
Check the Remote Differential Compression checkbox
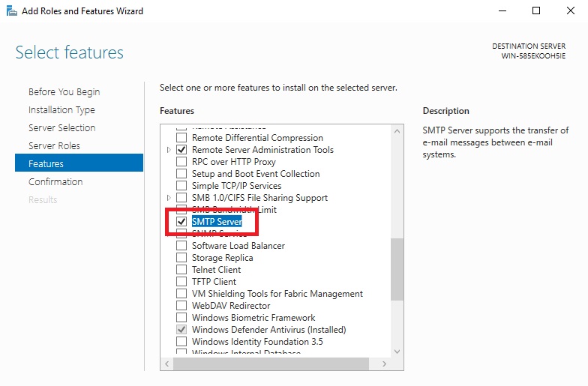coord(181,138)
